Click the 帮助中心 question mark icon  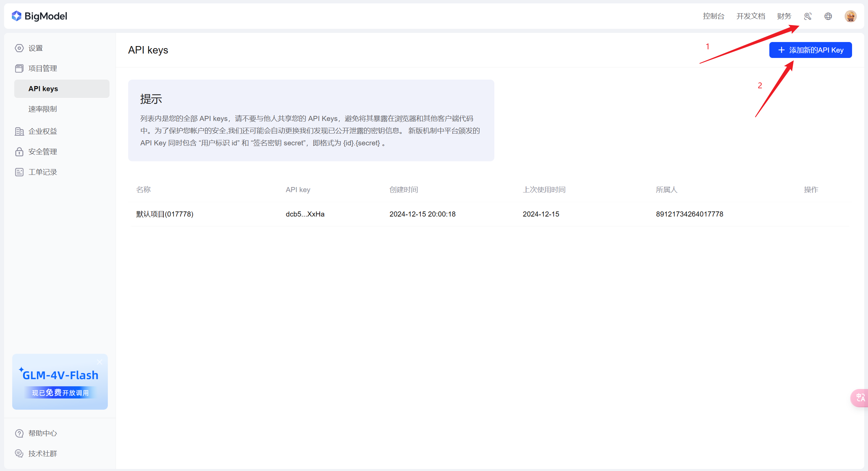(x=19, y=433)
